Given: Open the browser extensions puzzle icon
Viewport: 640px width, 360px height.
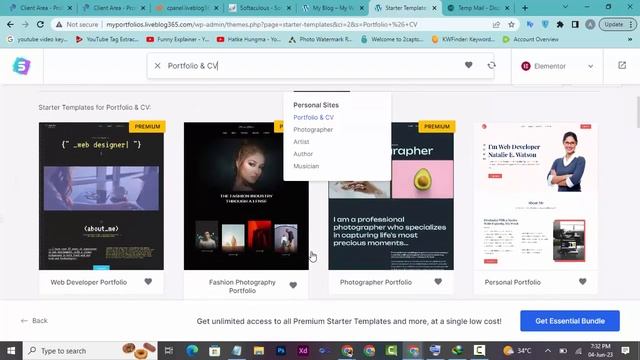Looking at the screenshot, I should point(560,24).
